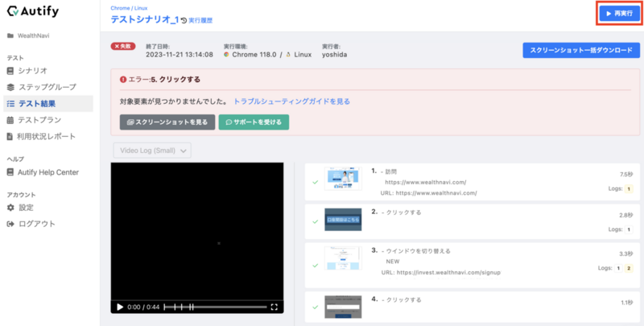Image resolution: width=644 pixels, height=326 pixels.
Task: Open thumbnail of step 4 クリックする
Action: pyautogui.click(x=343, y=307)
